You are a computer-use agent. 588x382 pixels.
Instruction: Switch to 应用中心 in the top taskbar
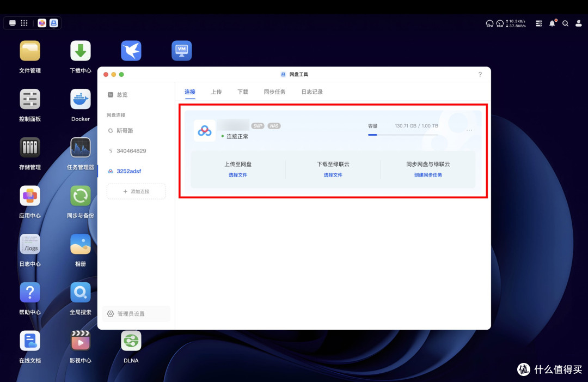coord(42,23)
